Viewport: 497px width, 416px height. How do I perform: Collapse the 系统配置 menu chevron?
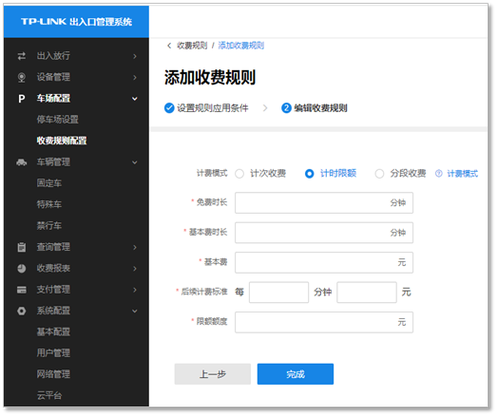point(135,311)
